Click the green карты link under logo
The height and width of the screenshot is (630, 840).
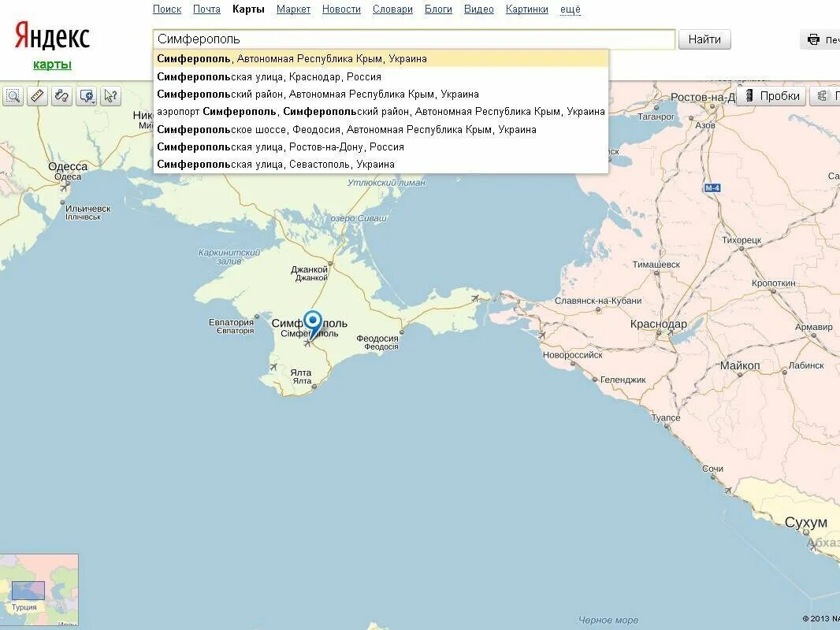52,65
